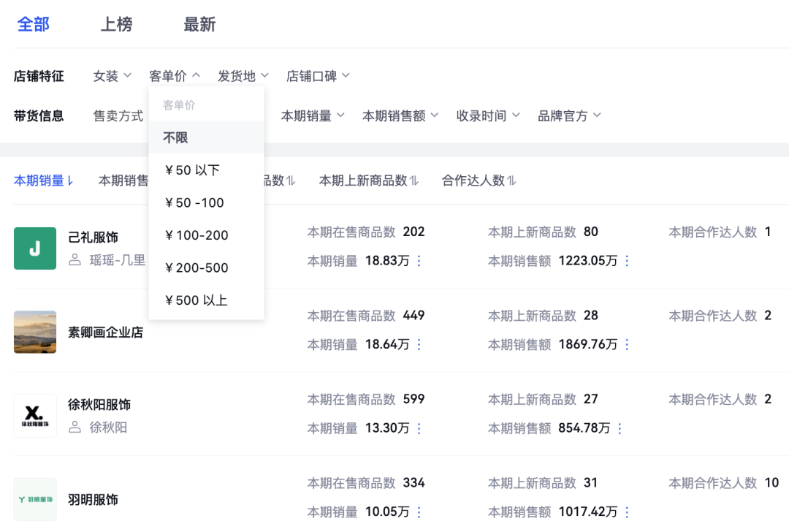Switch to the 上榜 tab
The height and width of the screenshot is (532, 789).
pyautogui.click(x=116, y=24)
